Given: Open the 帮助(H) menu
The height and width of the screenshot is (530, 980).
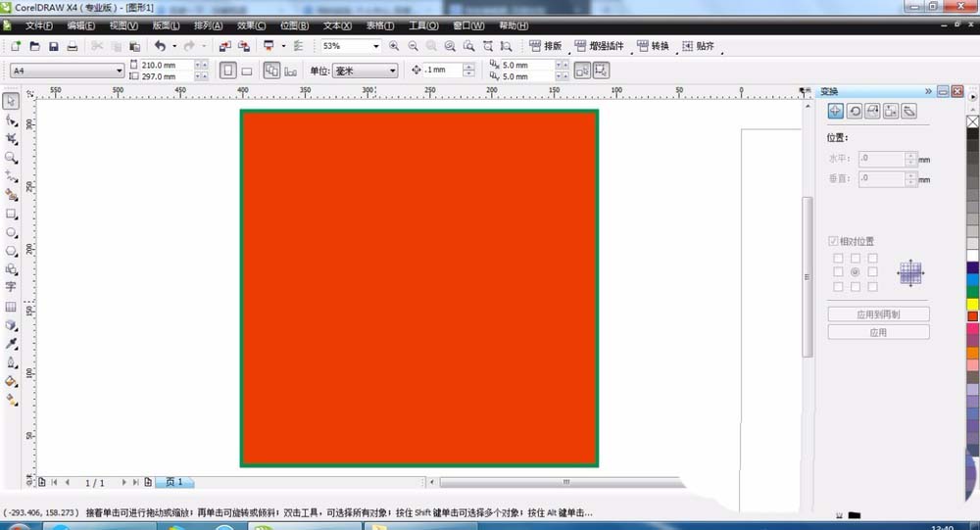Looking at the screenshot, I should click(514, 25).
